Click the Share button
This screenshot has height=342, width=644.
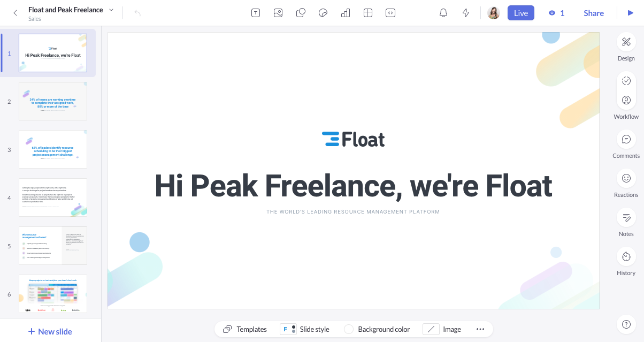pyautogui.click(x=594, y=13)
